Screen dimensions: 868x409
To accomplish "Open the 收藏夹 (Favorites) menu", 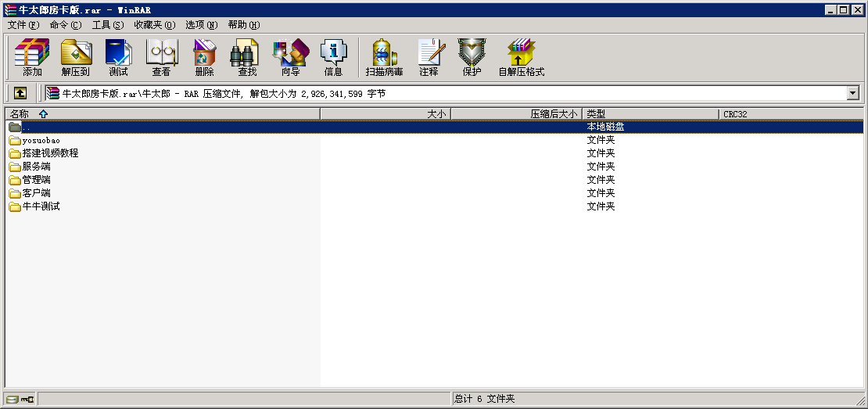I will click(154, 25).
